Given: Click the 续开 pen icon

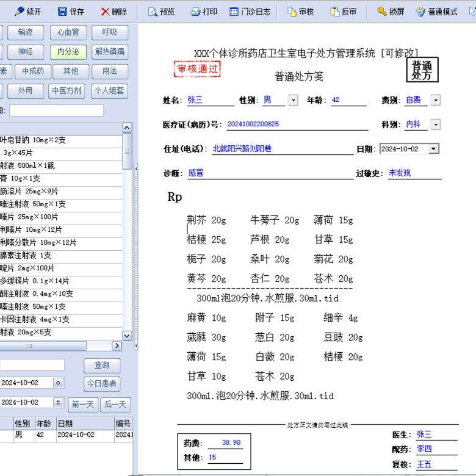Looking at the screenshot, I should 20,11.
